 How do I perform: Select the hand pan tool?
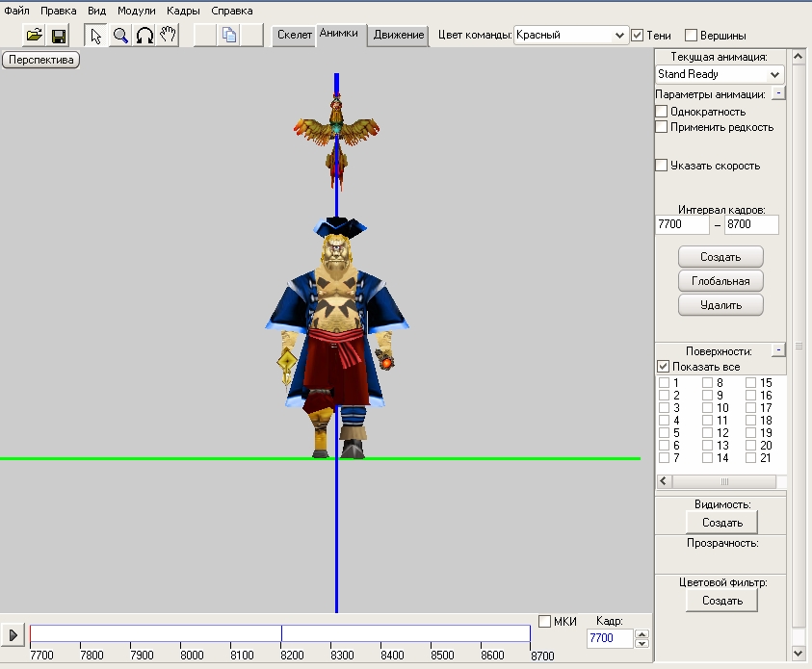point(169,36)
